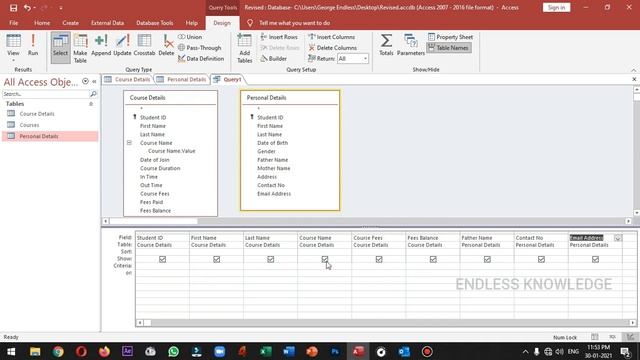This screenshot has height=360, width=640.
Task: Open the Builder
Action: pos(273,59)
